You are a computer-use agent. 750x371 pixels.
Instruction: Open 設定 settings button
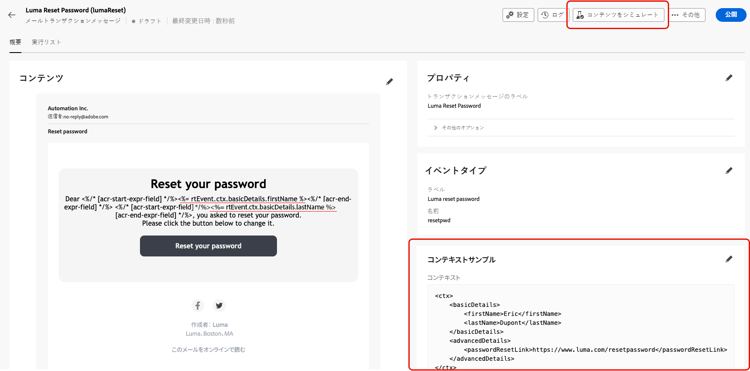coord(518,15)
